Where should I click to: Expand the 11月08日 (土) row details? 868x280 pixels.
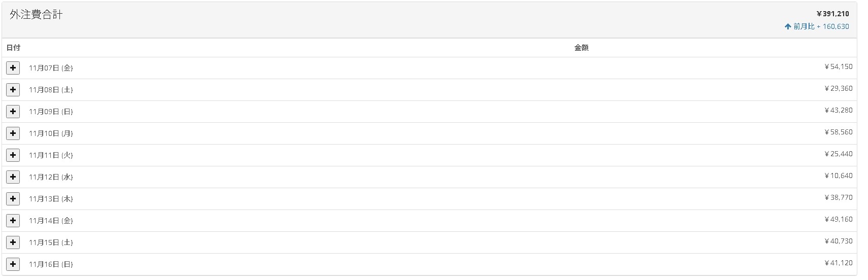tap(13, 89)
